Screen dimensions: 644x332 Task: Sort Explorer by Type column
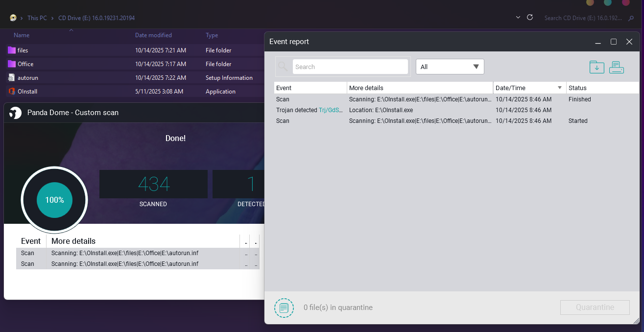tap(212, 35)
